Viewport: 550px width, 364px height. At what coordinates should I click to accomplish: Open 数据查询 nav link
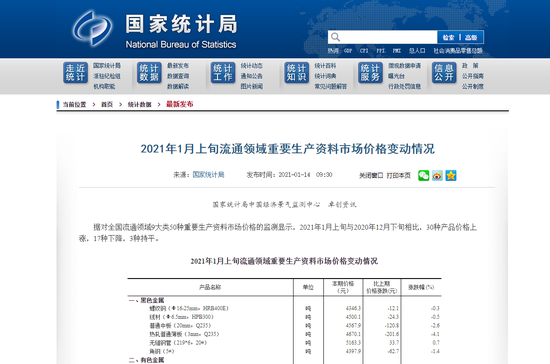(178, 76)
